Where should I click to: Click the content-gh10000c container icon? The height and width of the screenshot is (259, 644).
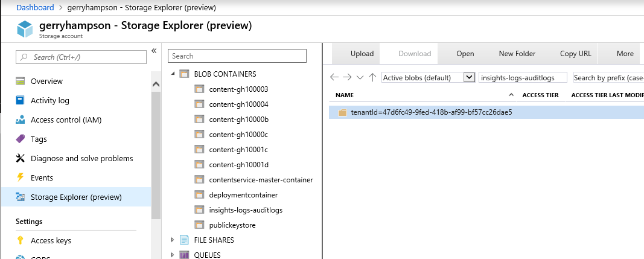pos(199,135)
